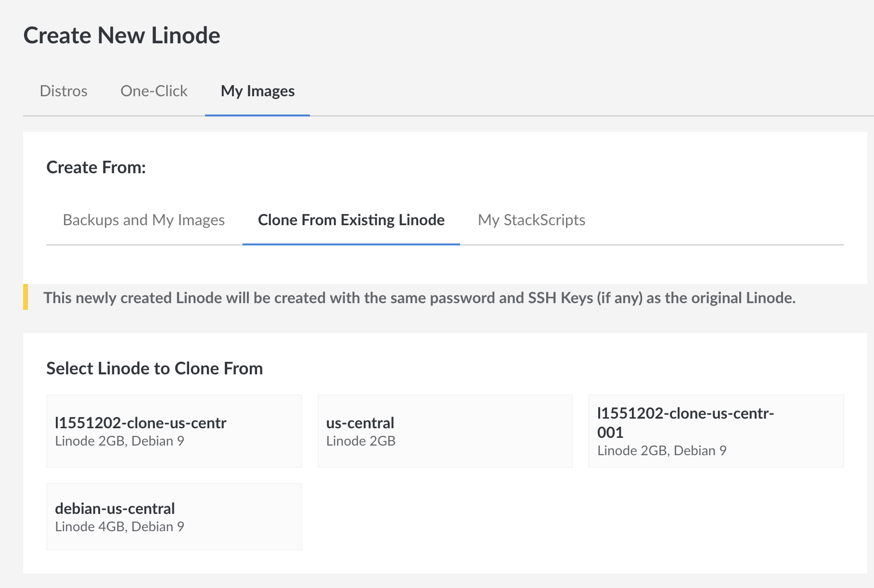The width and height of the screenshot is (874, 588).
Task: Select the My Images tab
Action: [257, 91]
